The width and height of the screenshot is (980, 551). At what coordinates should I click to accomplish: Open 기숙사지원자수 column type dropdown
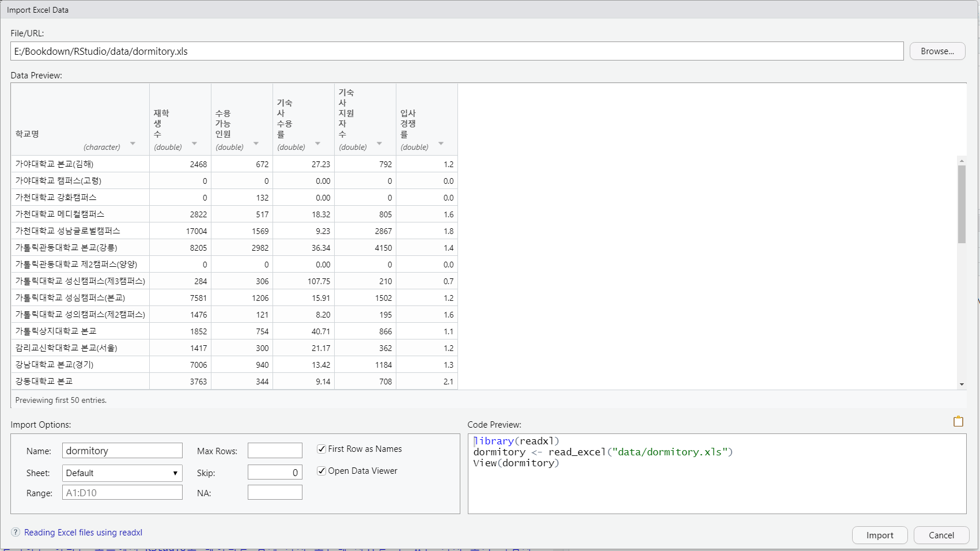tap(379, 144)
